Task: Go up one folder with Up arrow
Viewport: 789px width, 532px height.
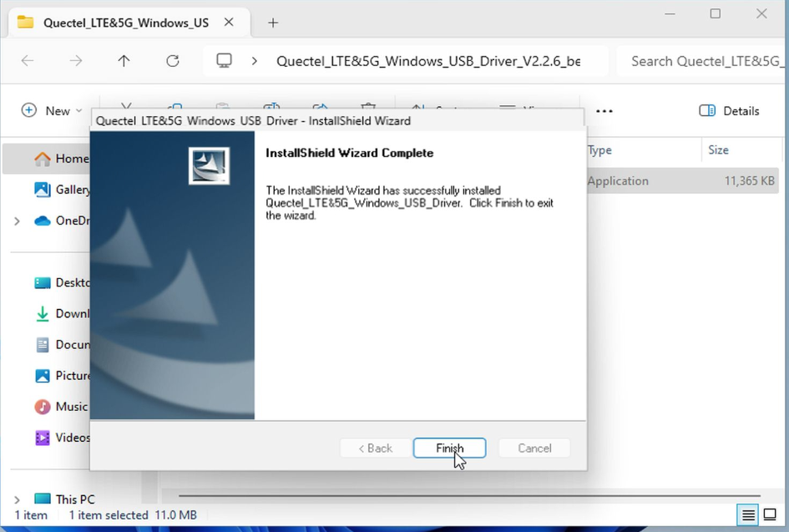Action: pyautogui.click(x=124, y=61)
